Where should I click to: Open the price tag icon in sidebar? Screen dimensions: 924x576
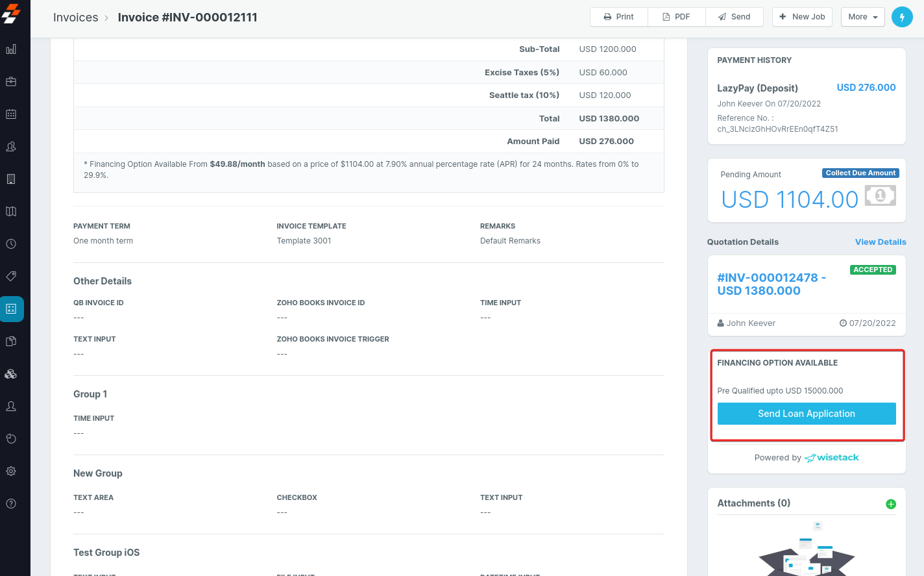[x=11, y=277]
